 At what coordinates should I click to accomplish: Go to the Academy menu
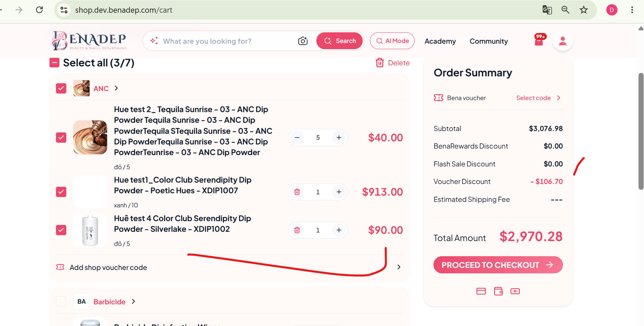(x=440, y=41)
